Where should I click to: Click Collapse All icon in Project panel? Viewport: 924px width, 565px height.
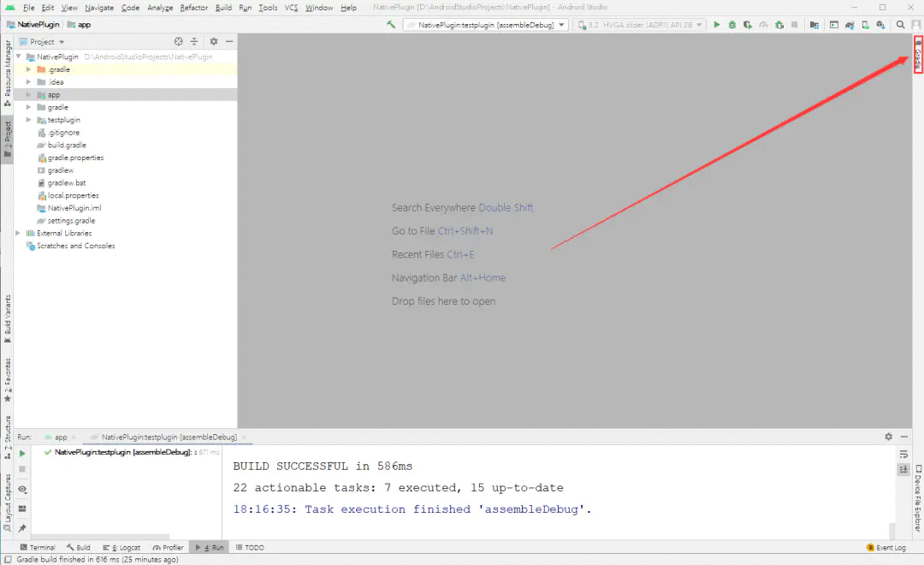point(194,41)
